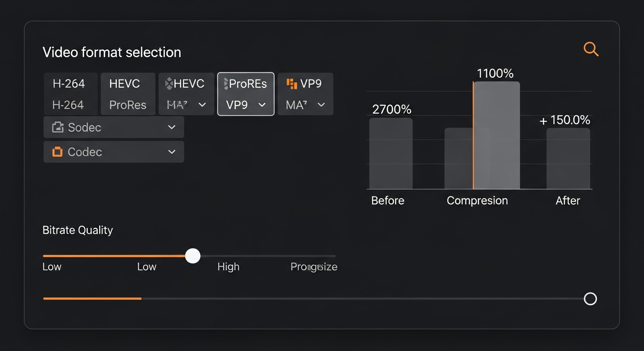Open the chevron under the HEVC icon tile
644x351 pixels.
pos(202,105)
